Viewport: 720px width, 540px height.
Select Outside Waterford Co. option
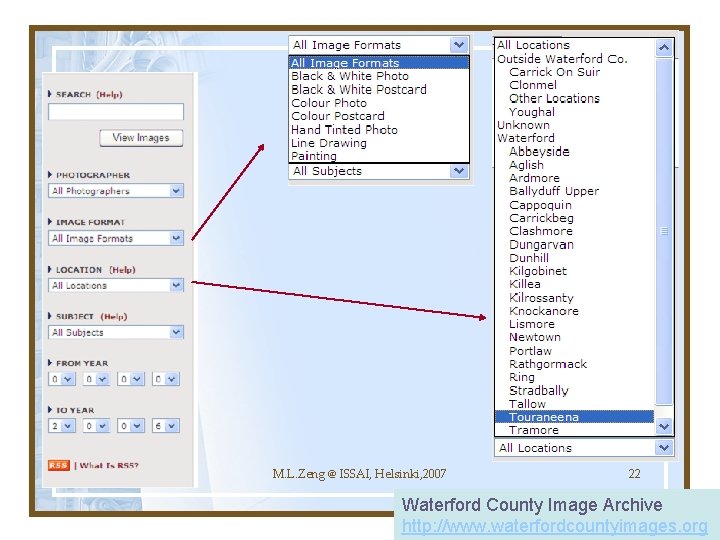click(x=574, y=59)
